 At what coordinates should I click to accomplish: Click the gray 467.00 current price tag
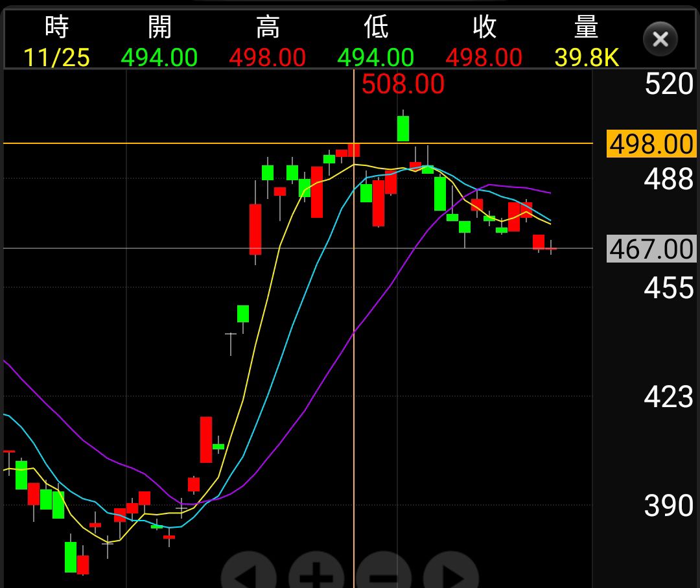651,249
